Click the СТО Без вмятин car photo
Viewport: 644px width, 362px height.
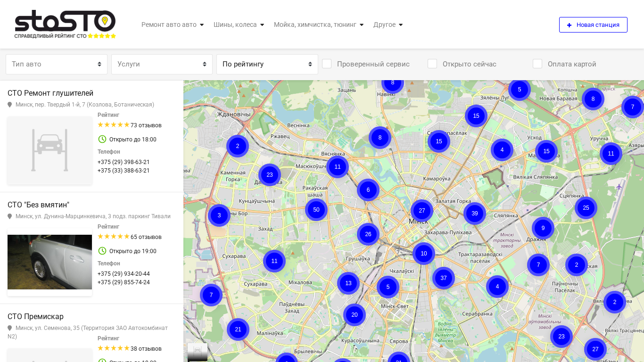click(50, 262)
